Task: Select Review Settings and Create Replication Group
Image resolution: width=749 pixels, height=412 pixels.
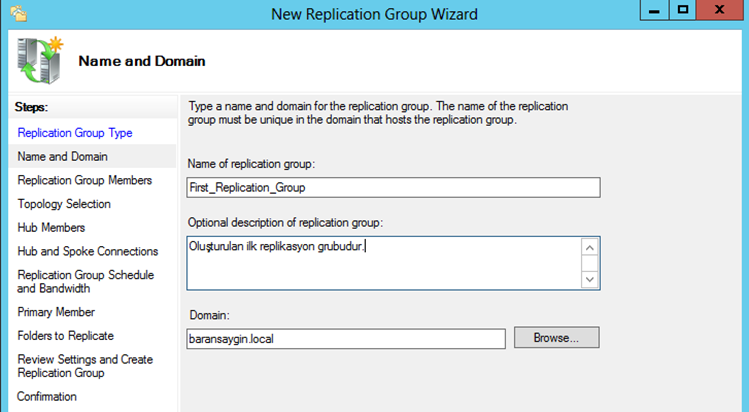Action: coord(85,366)
